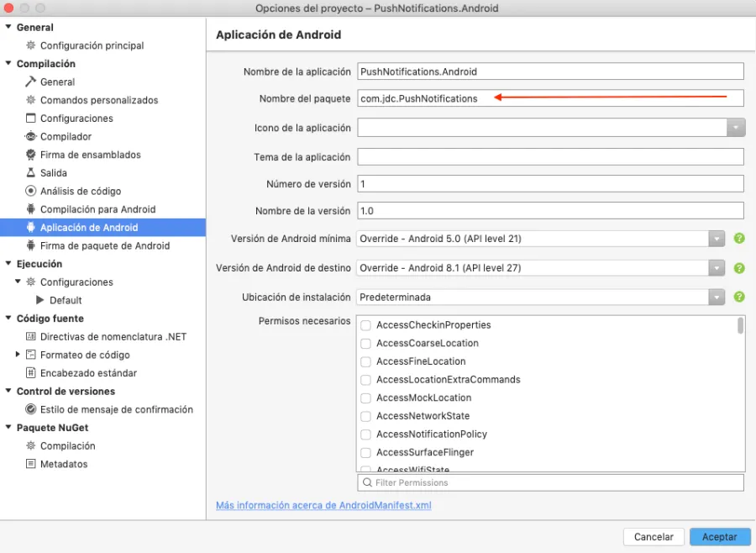Toggle AccessSurfaceFlinger permission
Image resolution: width=756 pixels, height=553 pixels.
366,453
